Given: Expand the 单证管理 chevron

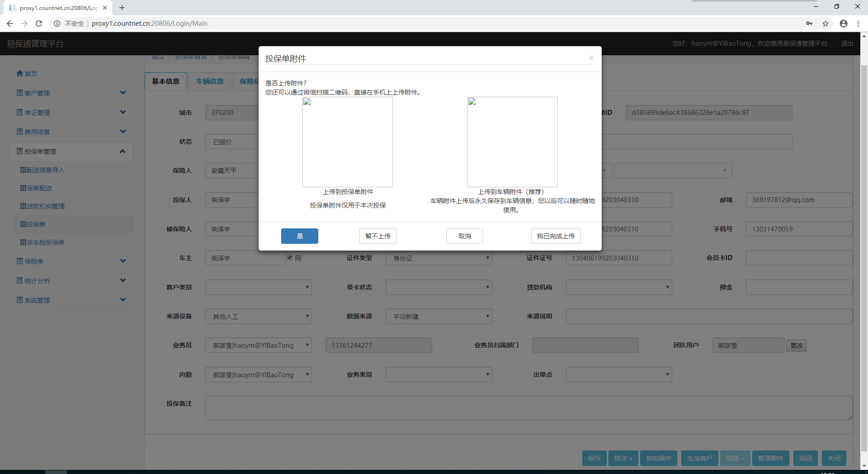Looking at the screenshot, I should pyautogui.click(x=123, y=112).
